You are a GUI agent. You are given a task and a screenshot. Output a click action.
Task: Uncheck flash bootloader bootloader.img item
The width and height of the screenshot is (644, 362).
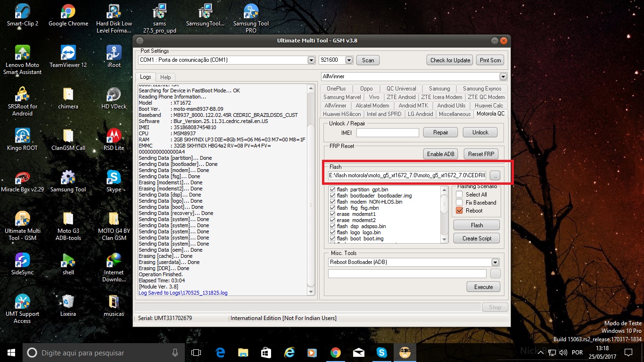[333, 196]
